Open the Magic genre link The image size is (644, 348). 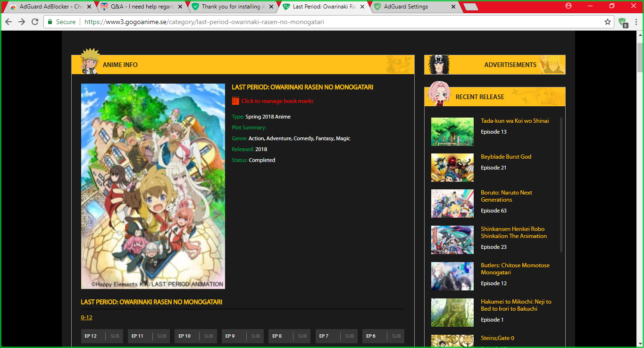tap(343, 138)
